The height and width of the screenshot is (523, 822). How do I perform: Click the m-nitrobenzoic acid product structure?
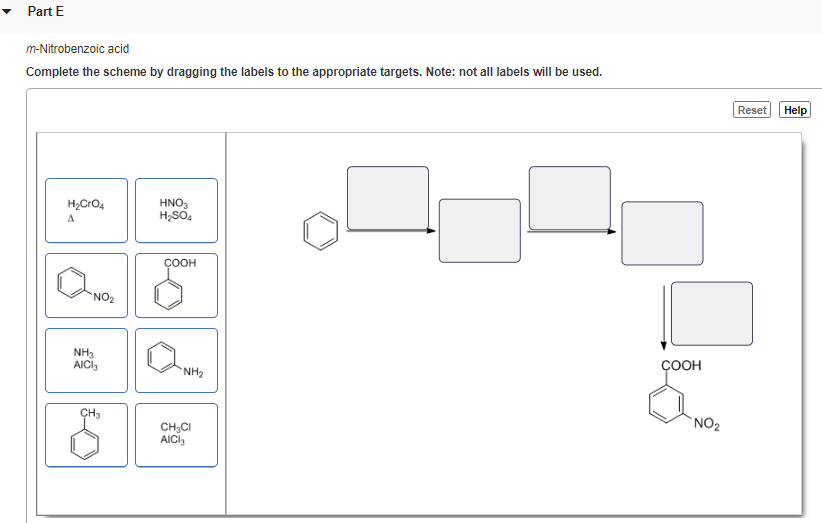[x=684, y=395]
